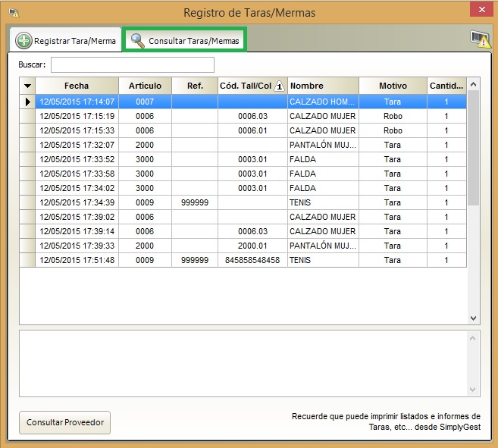Select the row dated 12/05/2015 17:34:39
The width and height of the screenshot is (498, 448).
point(243,202)
